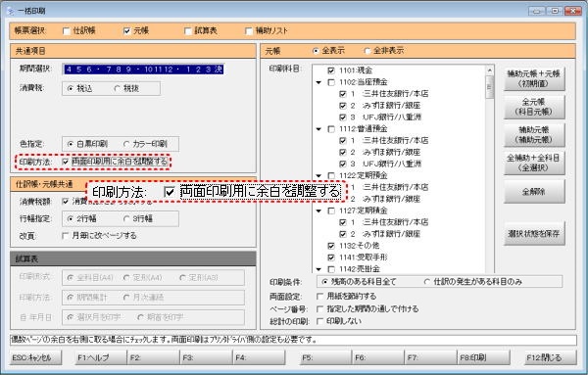The width and height of the screenshot is (588, 375).
Task: Collapse the 1112:普通預金 tree arrow
Action: (318, 129)
